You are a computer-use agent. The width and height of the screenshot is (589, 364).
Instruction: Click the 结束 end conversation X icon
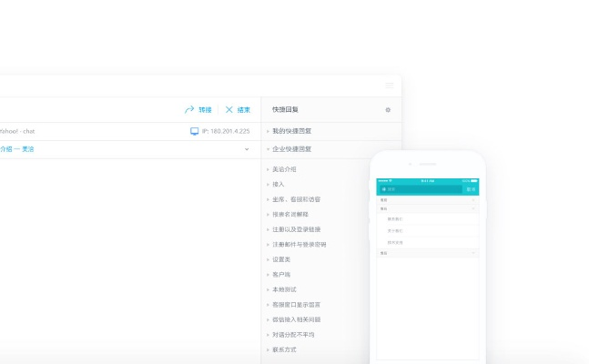(228, 109)
